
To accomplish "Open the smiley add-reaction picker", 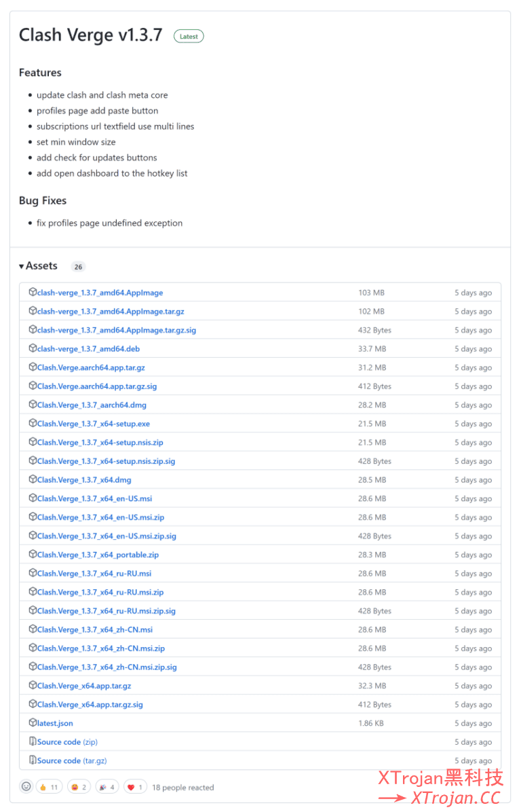I will tap(26, 787).
